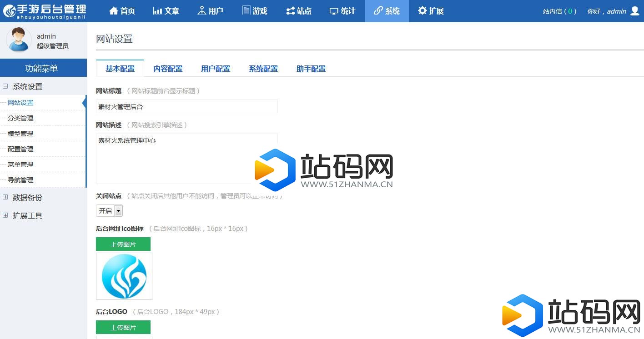Click the home icon beside 首页
The width and height of the screenshot is (644, 339).
(114, 11)
